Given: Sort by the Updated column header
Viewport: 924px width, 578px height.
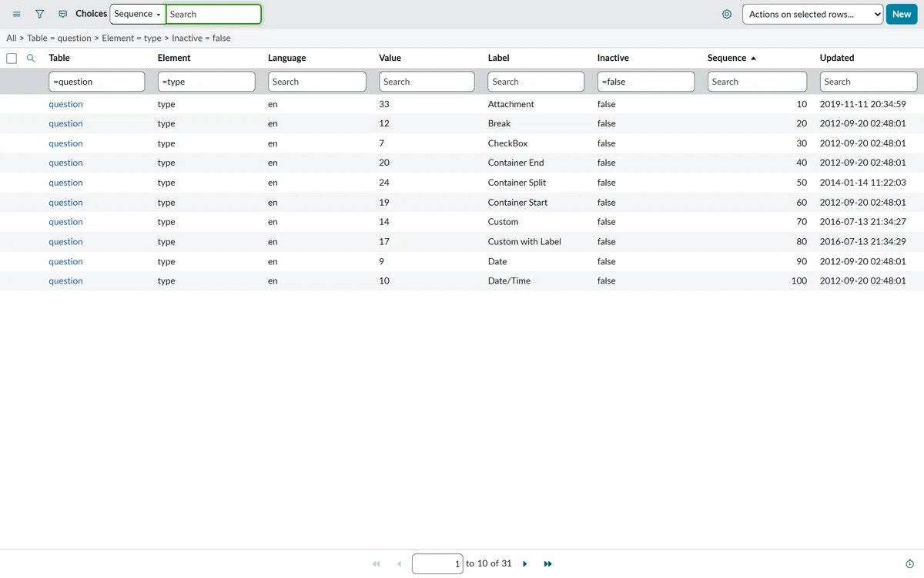Looking at the screenshot, I should (837, 58).
